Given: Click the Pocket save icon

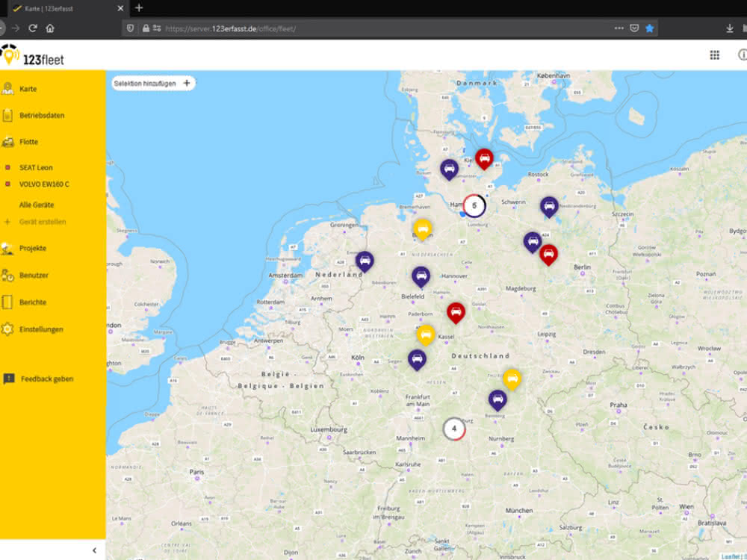Looking at the screenshot, I should 634,28.
